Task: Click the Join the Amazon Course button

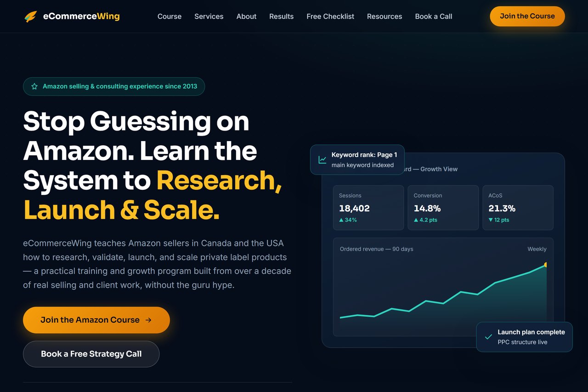Action: (x=96, y=320)
